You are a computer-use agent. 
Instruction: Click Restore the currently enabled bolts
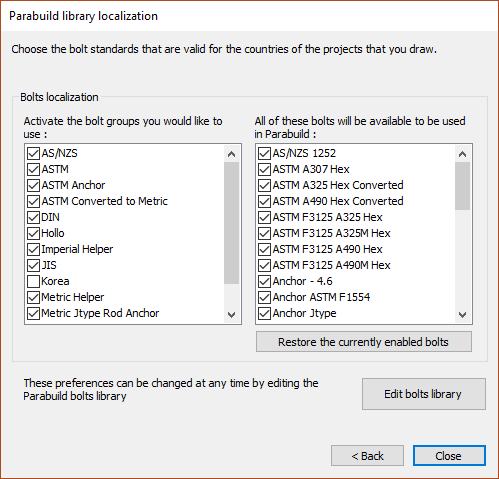tap(364, 342)
